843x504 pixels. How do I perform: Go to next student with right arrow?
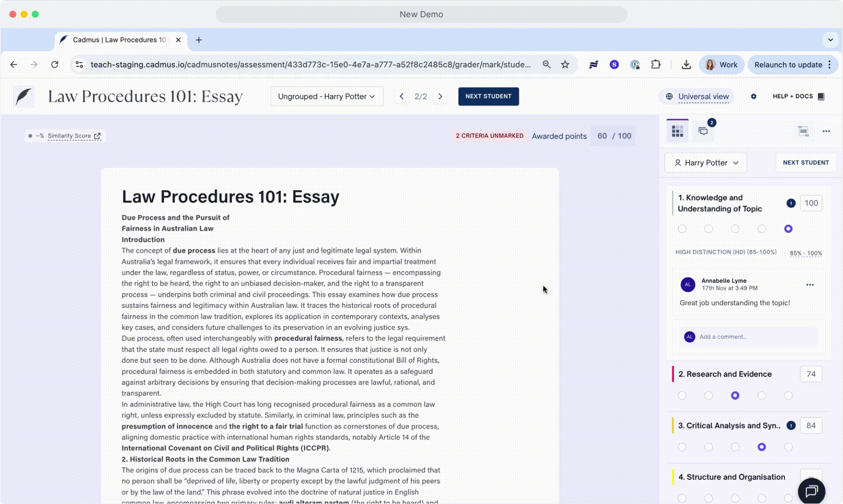tap(440, 97)
